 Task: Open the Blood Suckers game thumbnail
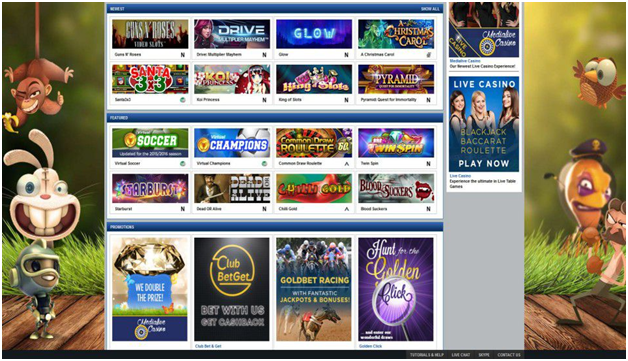click(x=396, y=188)
